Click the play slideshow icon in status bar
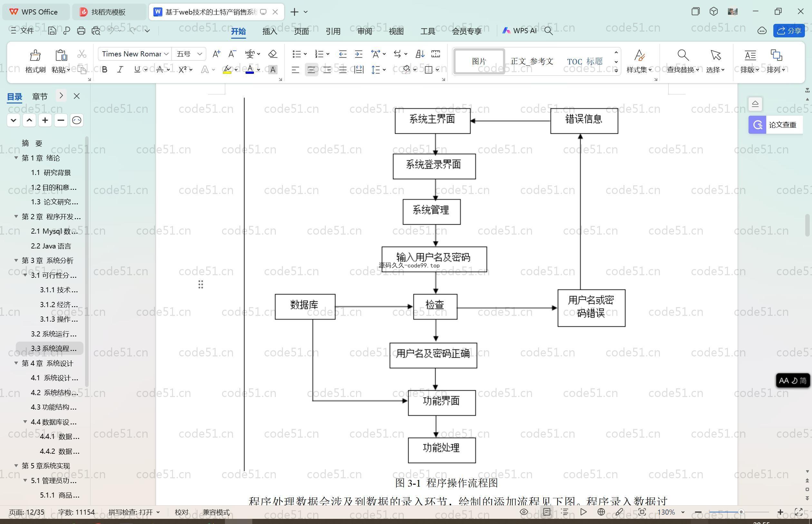The width and height of the screenshot is (812, 524). pos(584,512)
